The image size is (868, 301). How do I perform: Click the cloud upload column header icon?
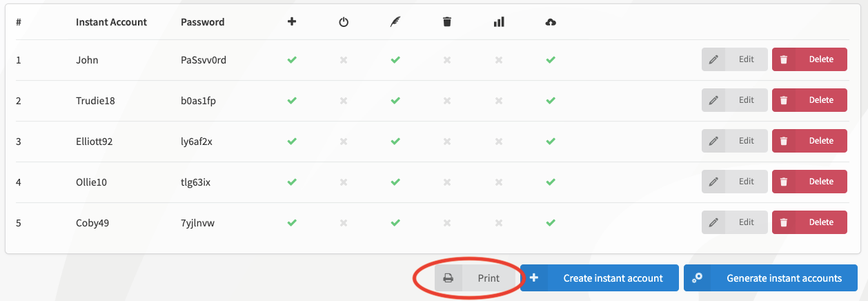[551, 22]
